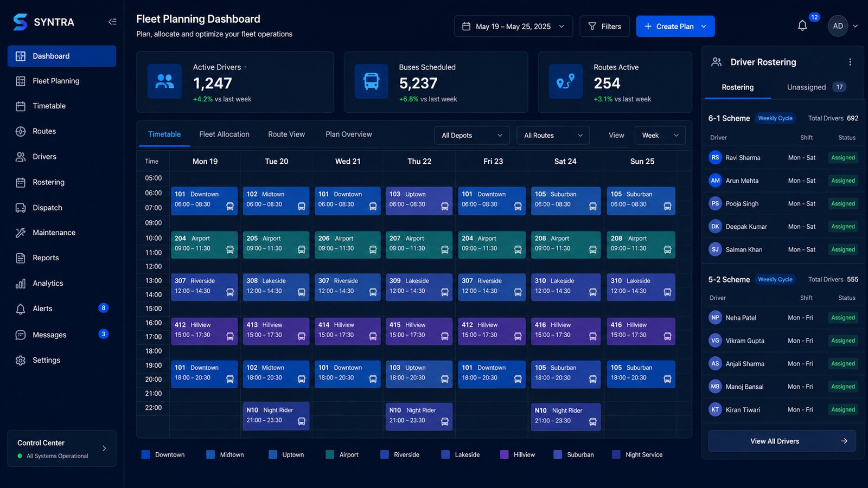This screenshot has height=488, width=868.
Task: Click the Sun 25 column header
Action: (x=642, y=161)
